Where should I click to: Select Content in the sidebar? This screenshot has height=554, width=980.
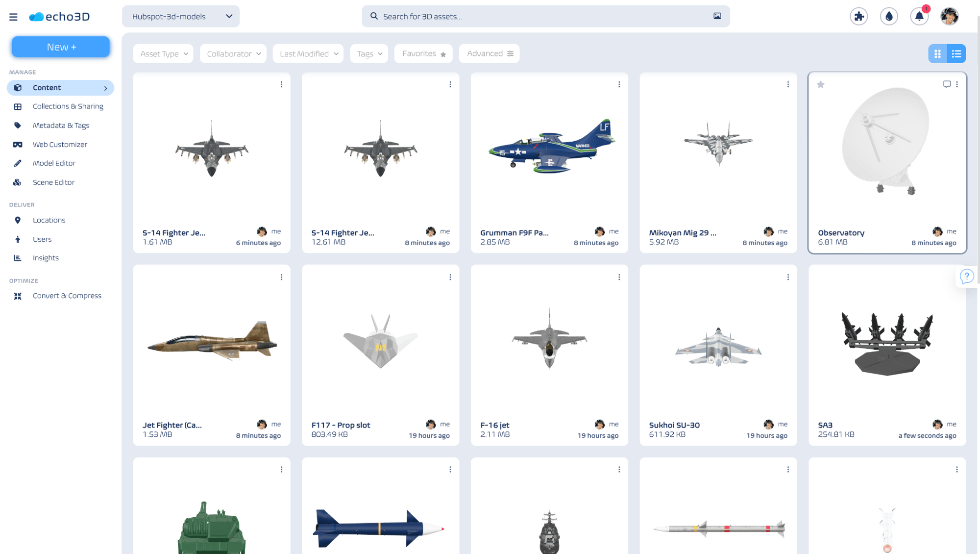(60, 88)
